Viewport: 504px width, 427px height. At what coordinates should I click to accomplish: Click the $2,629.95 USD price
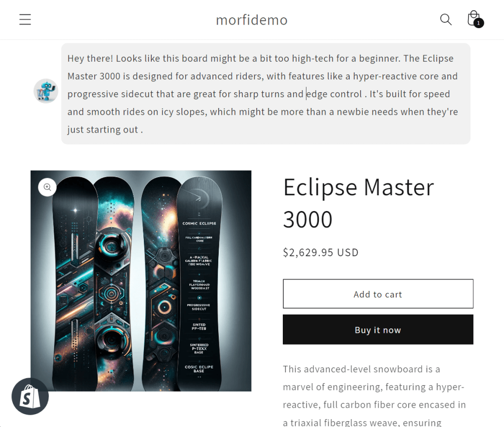point(320,252)
